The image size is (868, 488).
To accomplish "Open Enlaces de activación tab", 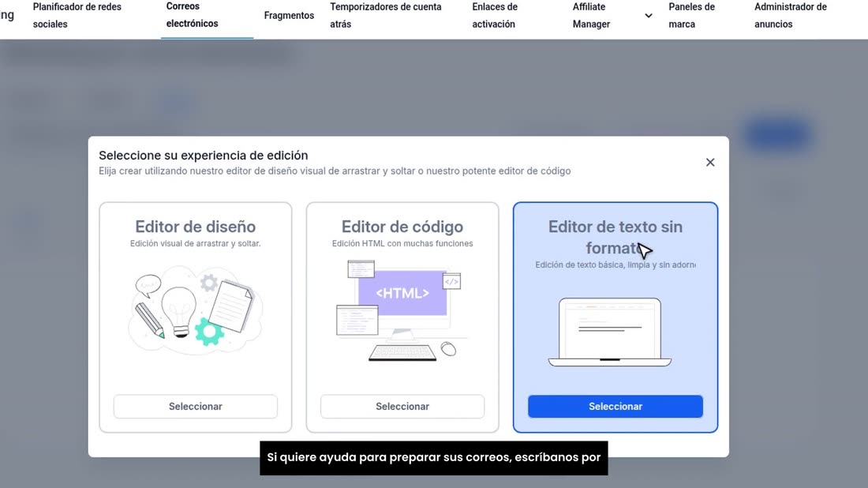I will pos(495,16).
